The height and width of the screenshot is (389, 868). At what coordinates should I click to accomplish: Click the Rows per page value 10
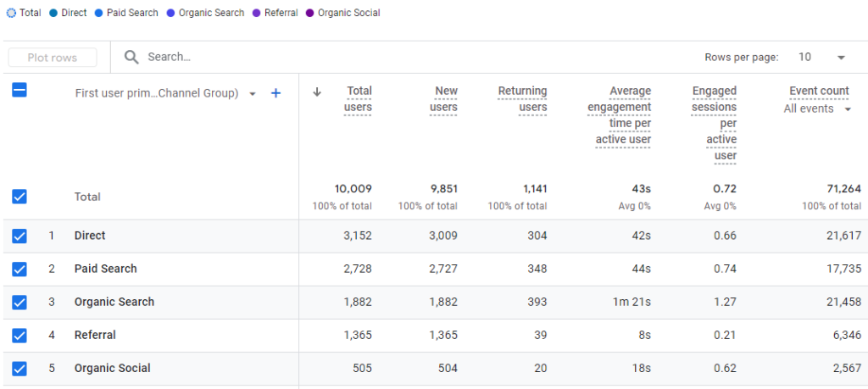(805, 57)
